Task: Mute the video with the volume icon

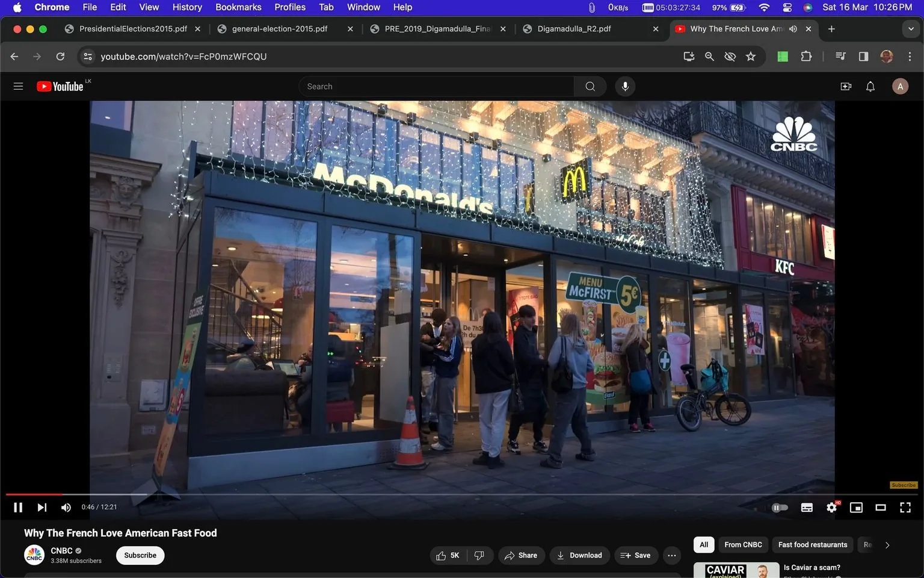Action: (x=66, y=507)
